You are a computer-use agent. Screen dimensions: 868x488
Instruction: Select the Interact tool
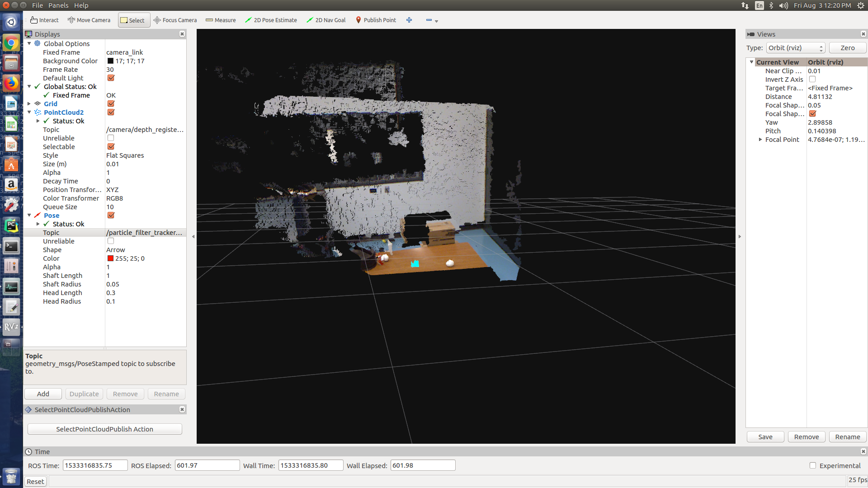[x=44, y=20]
